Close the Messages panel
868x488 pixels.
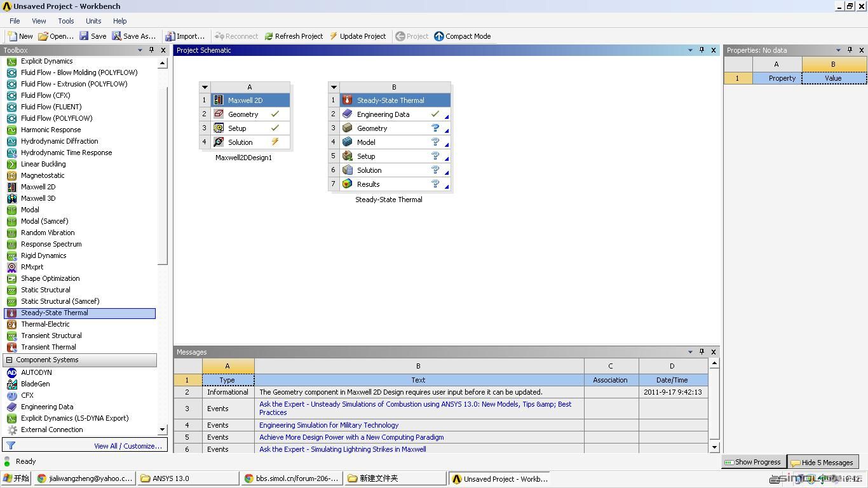[x=713, y=352]
